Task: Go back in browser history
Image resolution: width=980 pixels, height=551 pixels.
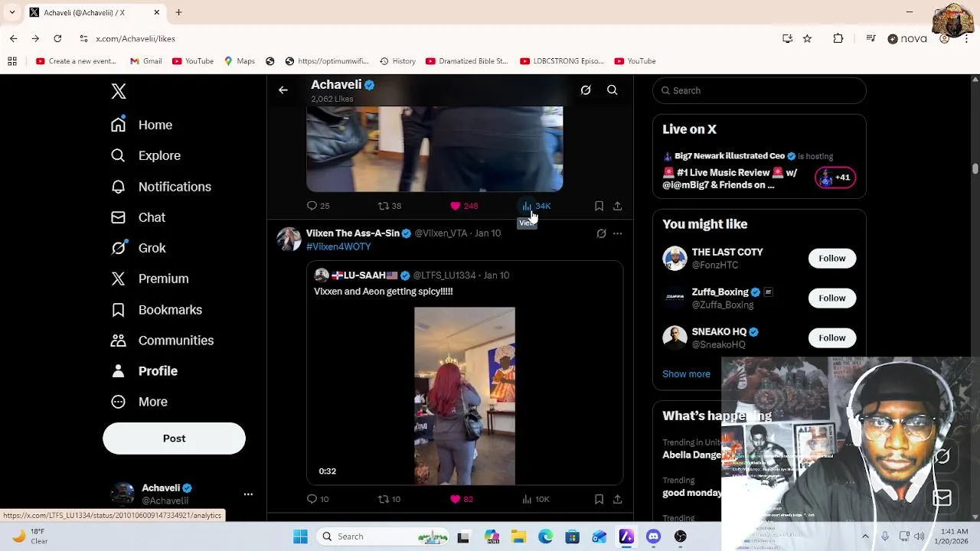Action: click(13, 38)
